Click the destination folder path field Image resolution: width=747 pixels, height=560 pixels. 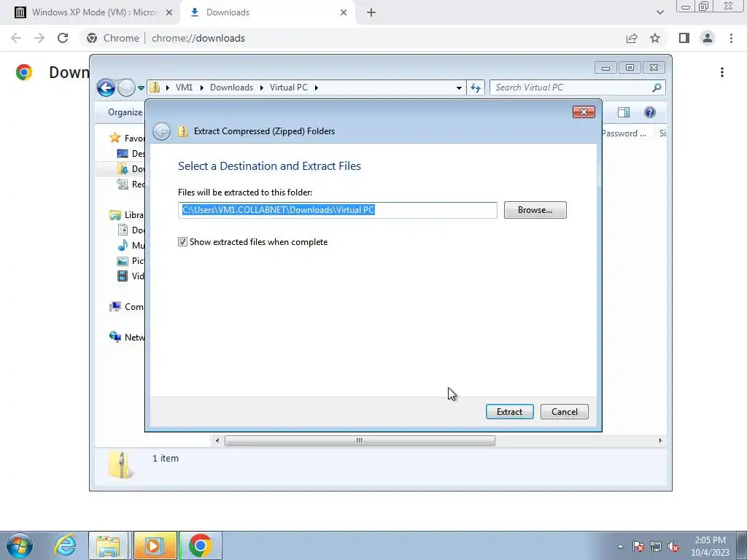pyautogui.click(x=337, y=210)
